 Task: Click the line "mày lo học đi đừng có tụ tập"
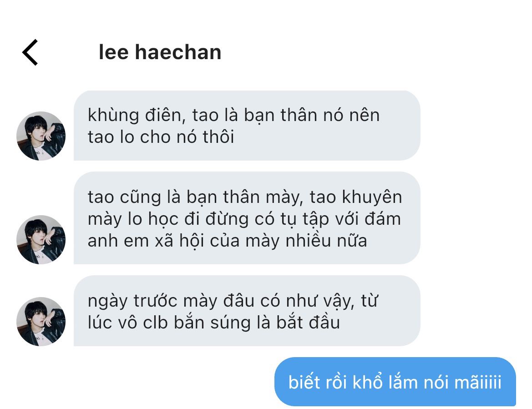(x=244, y=219)
